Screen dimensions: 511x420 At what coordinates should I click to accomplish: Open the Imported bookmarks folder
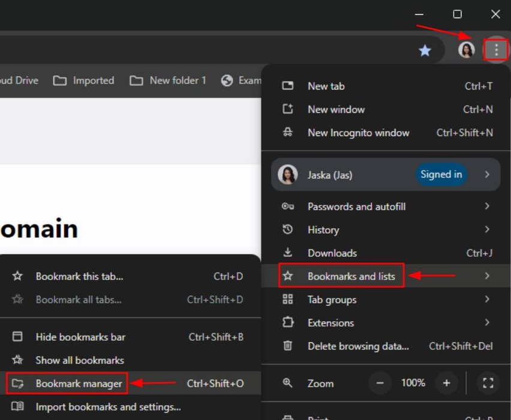[x=84, y=80]
